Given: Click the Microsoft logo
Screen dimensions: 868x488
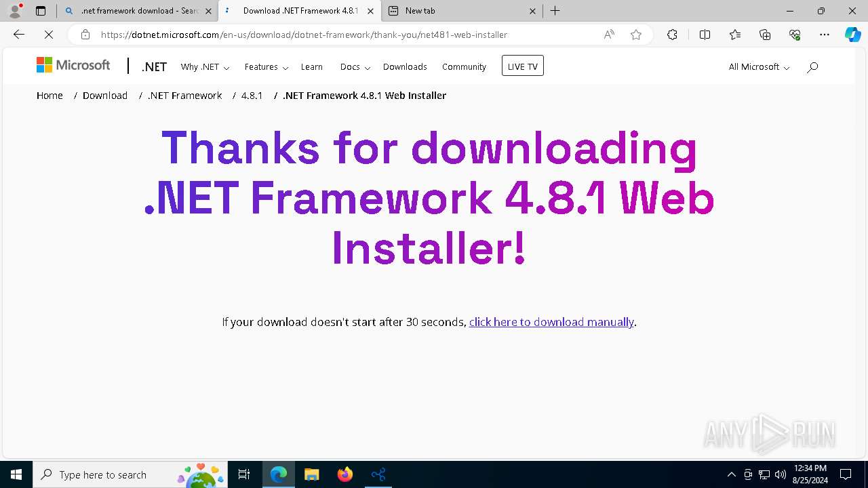Looking at the screenshot, I should pos(73,65).
